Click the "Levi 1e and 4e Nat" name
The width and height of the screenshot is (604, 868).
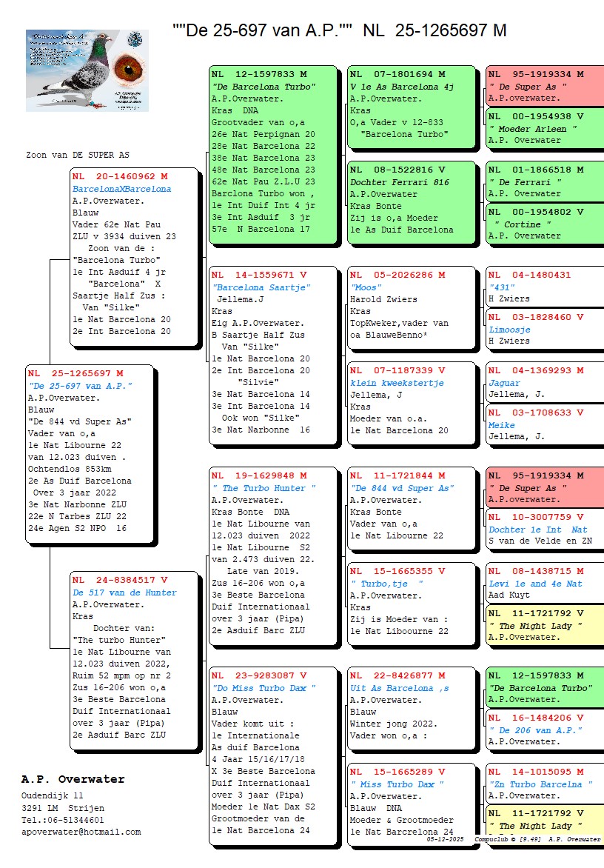535,584
